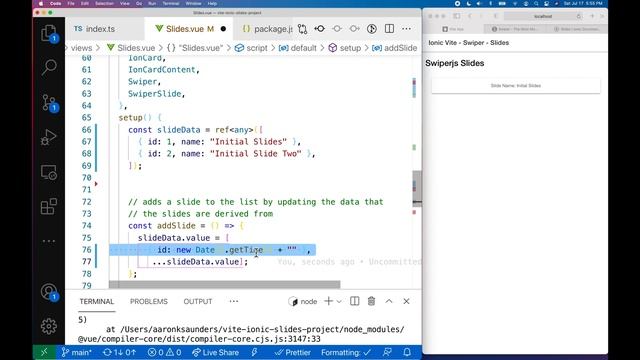640x360 pixels.
Task: Open the Extensions view
Action: [x=49, y=207]
